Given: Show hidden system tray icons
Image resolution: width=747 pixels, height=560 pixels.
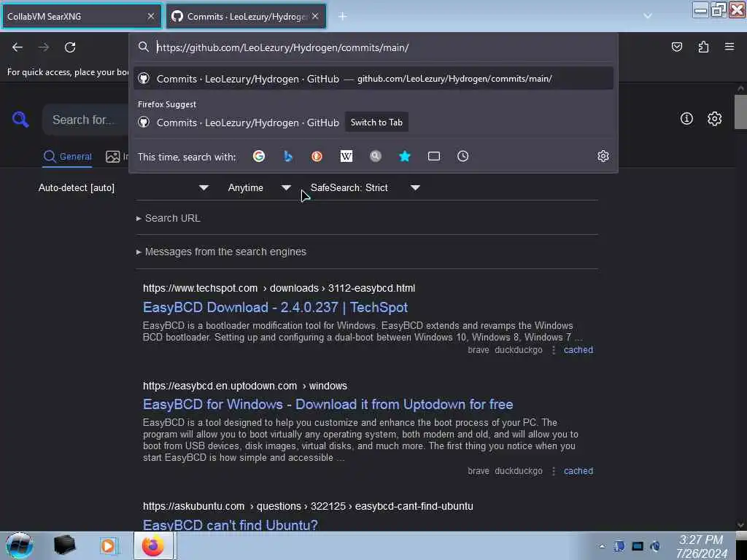Looking at the screenshot, I should [x=602, y=547].
